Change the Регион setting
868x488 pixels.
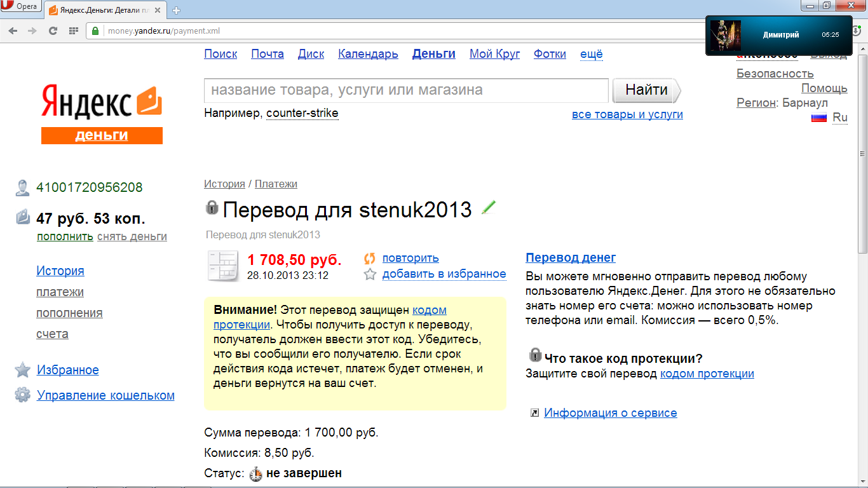[x=756, y=103]
